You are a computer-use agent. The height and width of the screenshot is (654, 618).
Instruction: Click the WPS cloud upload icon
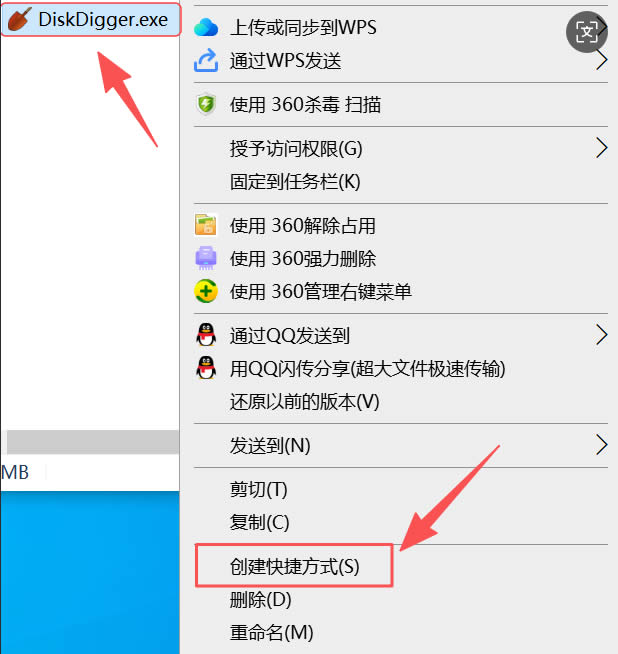206,28
